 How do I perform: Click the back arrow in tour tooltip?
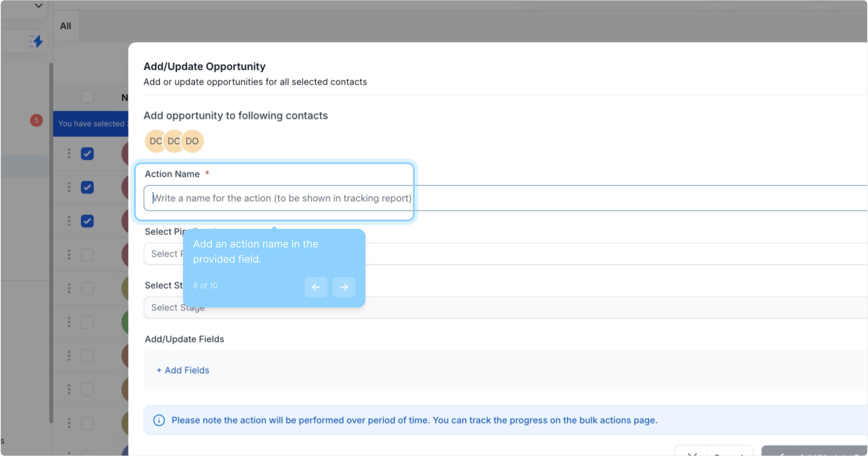coord(316,287)
